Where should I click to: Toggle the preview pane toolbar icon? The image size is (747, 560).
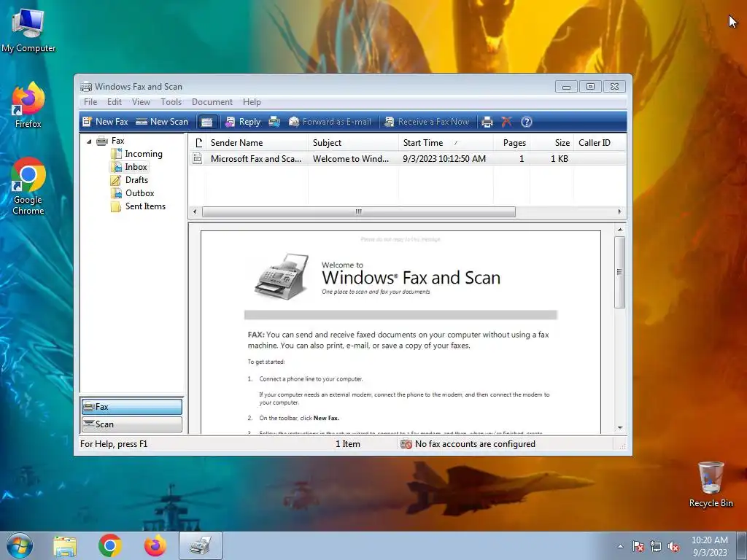(206, 122)
